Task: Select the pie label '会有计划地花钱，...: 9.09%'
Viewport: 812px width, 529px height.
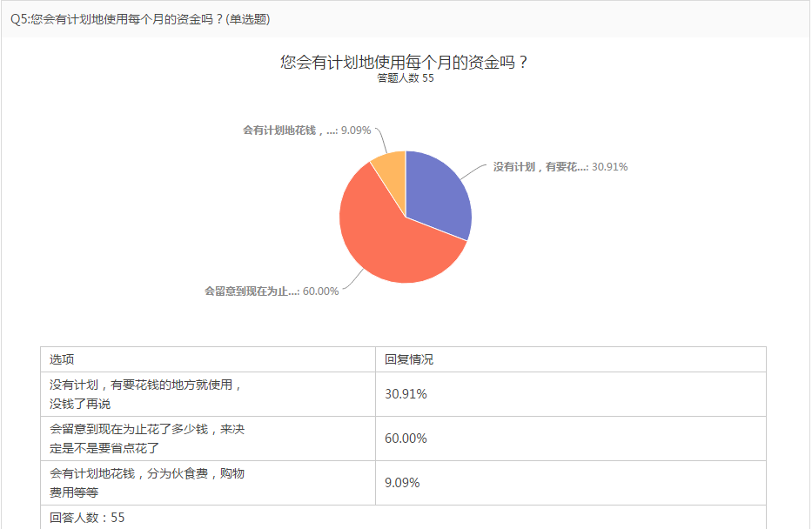Action: (307, 130)
